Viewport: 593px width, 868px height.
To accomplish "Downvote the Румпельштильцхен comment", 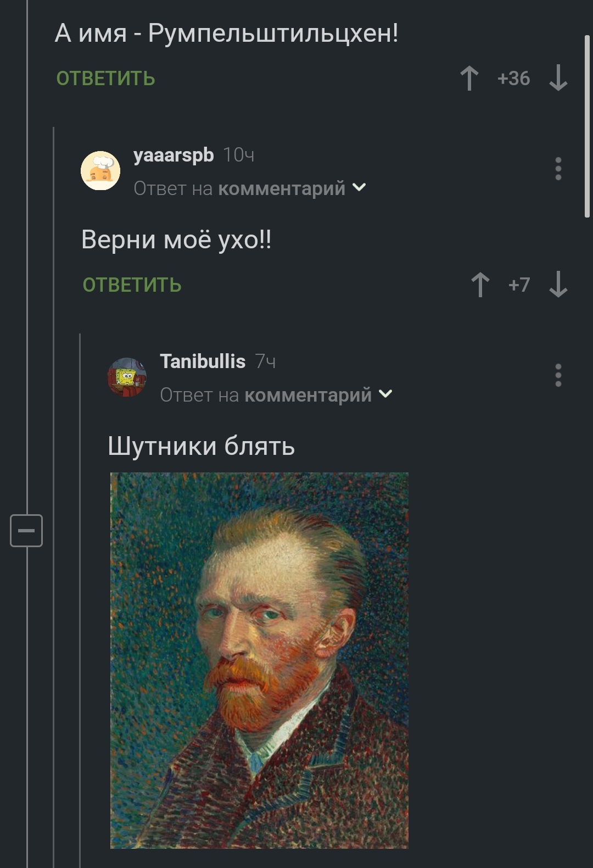I will click(x=558, y=78).
